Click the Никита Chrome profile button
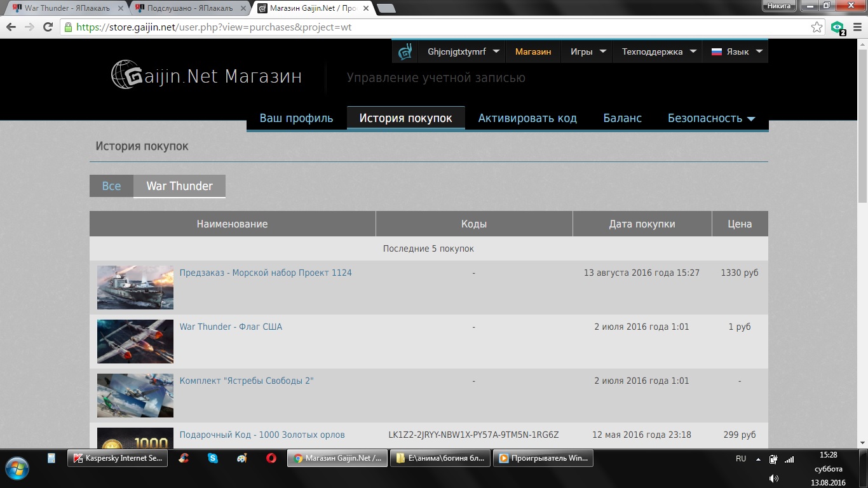The height and width of the screenshot is (488, 868). (779, 6)
